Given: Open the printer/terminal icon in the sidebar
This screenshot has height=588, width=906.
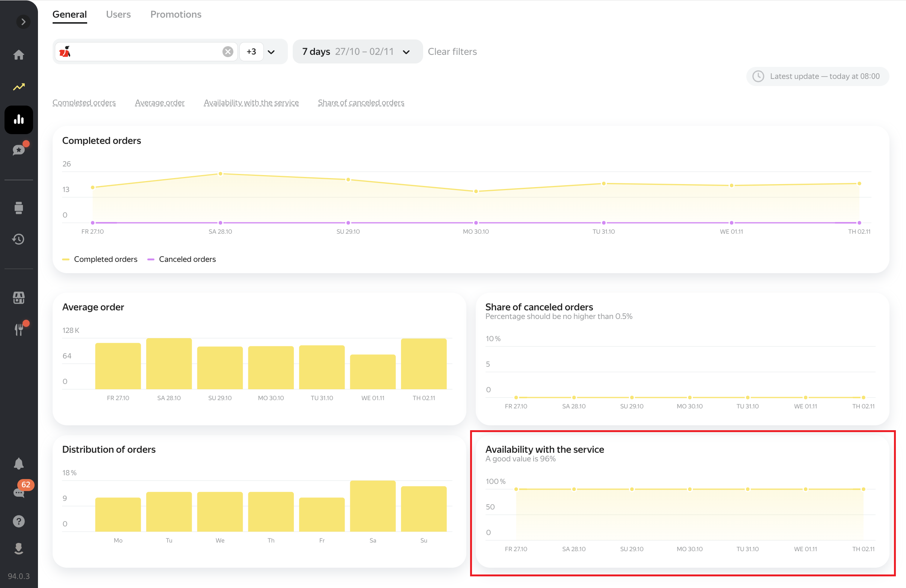Looking at the screenshot, I should 19,208.
